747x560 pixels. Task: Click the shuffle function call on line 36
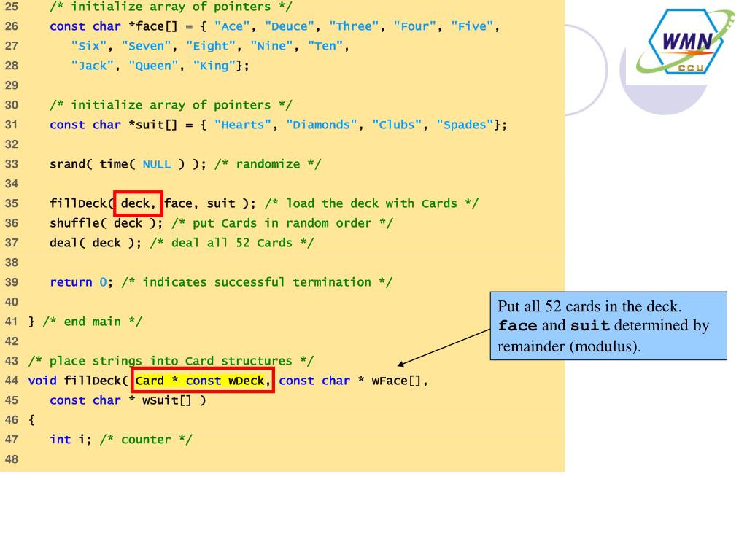pyautogui.click(x=107, y=223)
